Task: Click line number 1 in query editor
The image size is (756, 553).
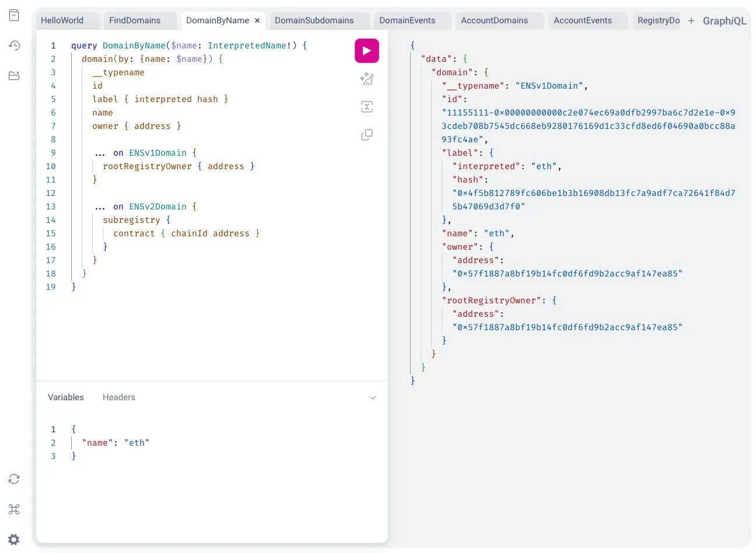Action: 53,45
